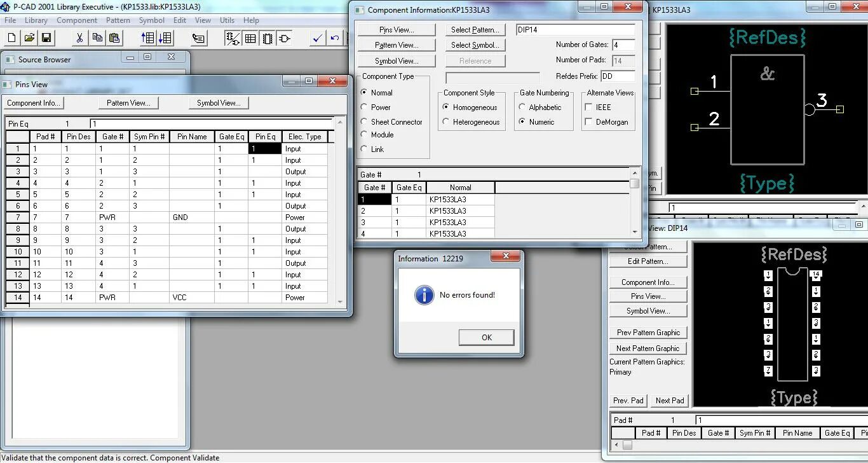Click the Prev Pattern Graphic button
Image resolution: width=868 pixels, height=463 pixels.
pos(648,333)
